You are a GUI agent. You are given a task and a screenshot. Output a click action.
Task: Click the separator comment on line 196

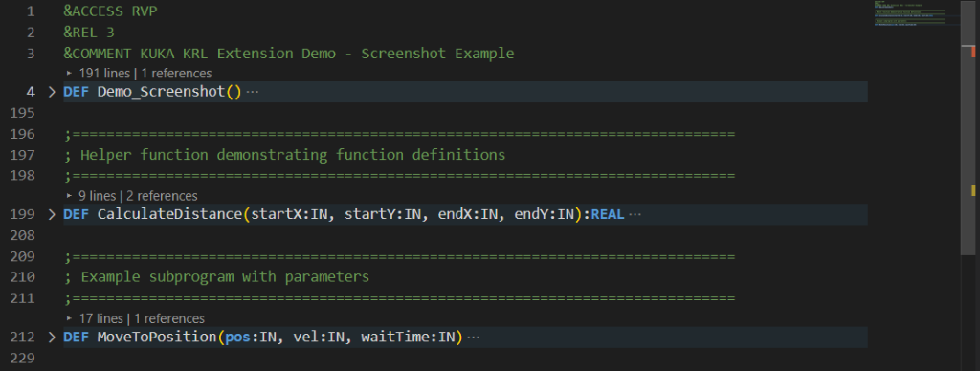click(400, 134)
